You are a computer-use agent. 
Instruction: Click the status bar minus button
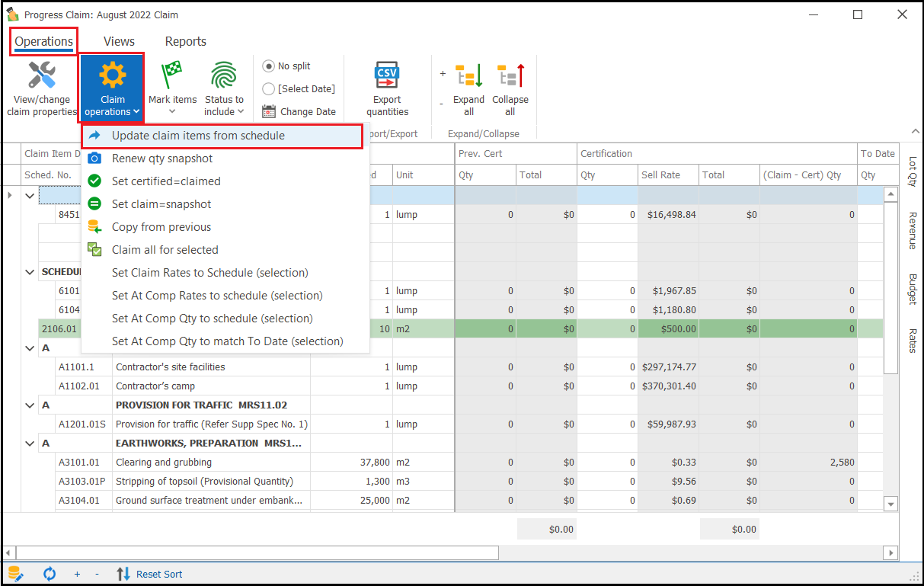pos(97,574)
